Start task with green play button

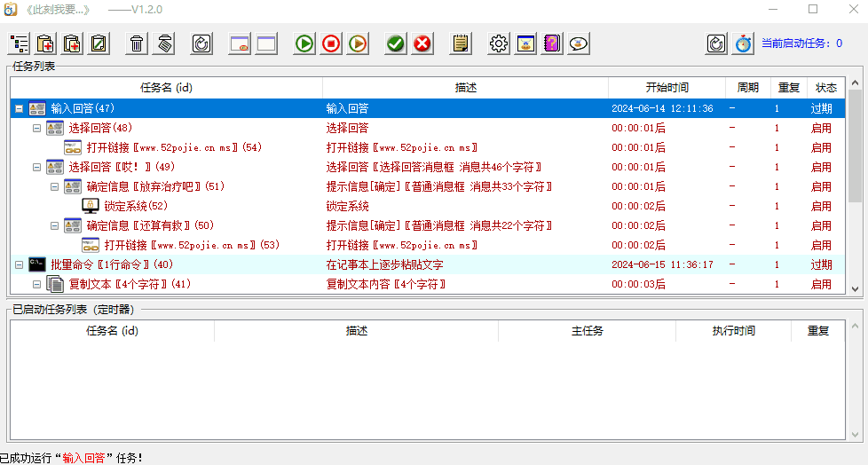pyautogui.click(x=304, y=43)
